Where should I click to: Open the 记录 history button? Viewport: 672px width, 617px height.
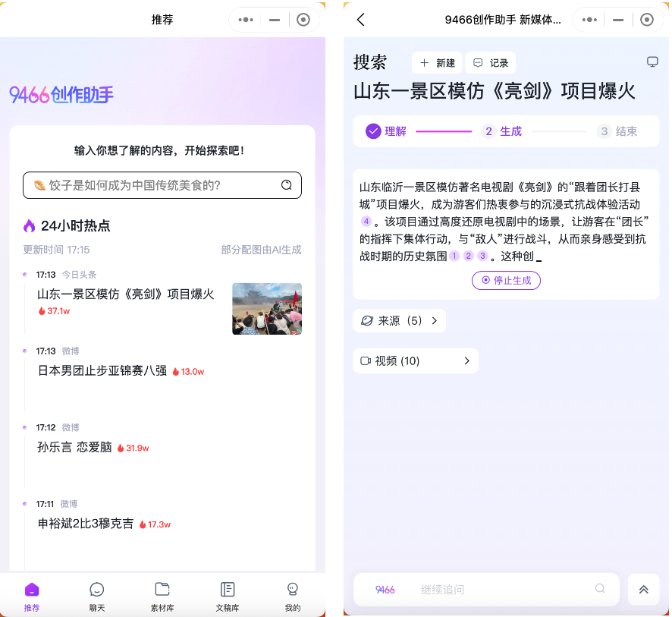point(490,63)
